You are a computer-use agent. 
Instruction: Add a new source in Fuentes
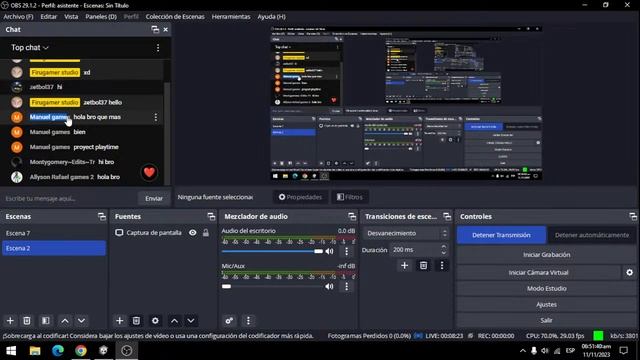pos(120,321)
